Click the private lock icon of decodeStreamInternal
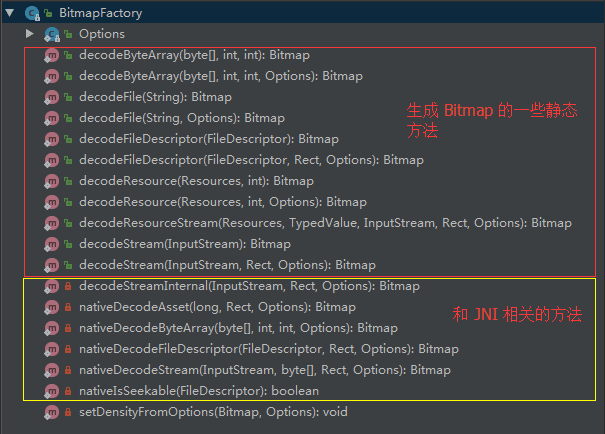The width and height of the screenshot is (605, 434). pyautogui.click(x=68, y=286)
